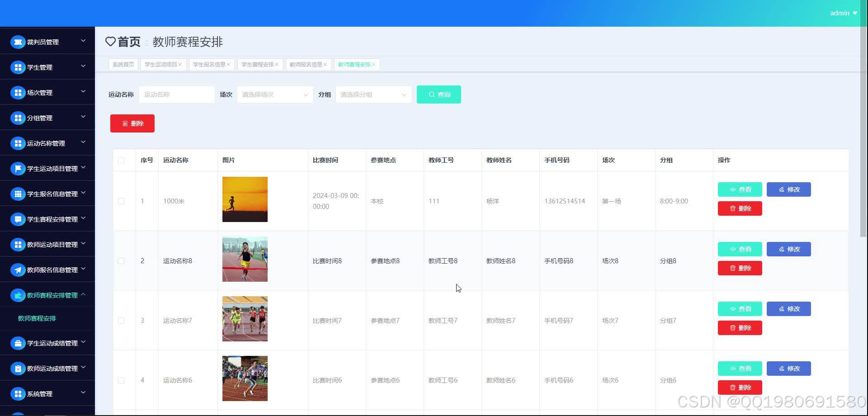Click 修改 on the 1000米 row

[x=788, y=189]
